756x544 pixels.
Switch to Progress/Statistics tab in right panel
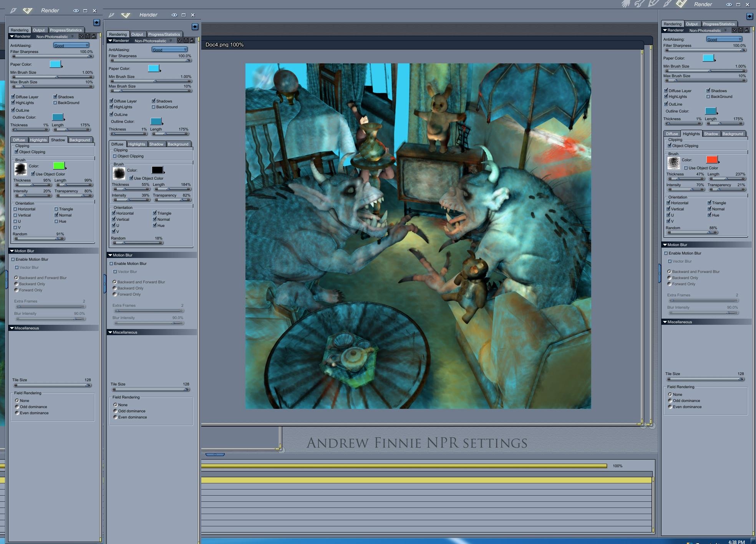click(718, 24)
